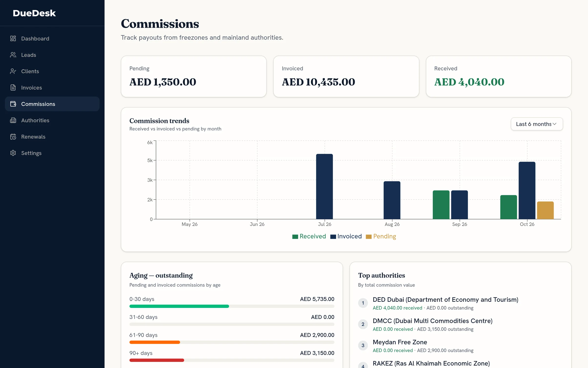The width and height of the screenshot is (588, 368).
Task: Click the Aug 26 invoiced bar
Action: point(392,200)
